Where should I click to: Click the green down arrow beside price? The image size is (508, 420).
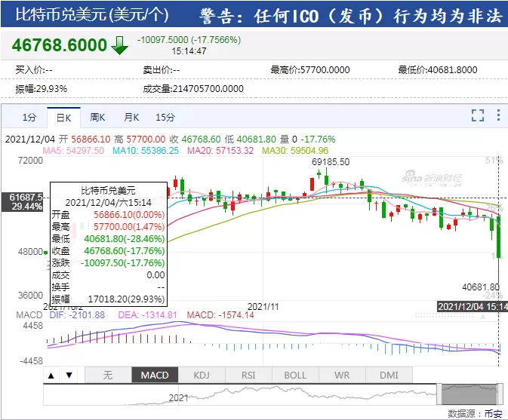tap(119, 45)
